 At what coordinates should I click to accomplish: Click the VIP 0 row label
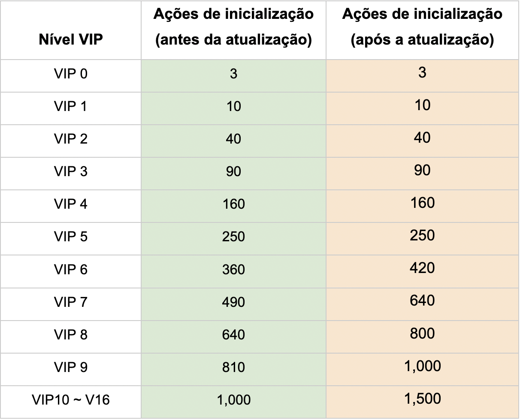click(71, 74)
